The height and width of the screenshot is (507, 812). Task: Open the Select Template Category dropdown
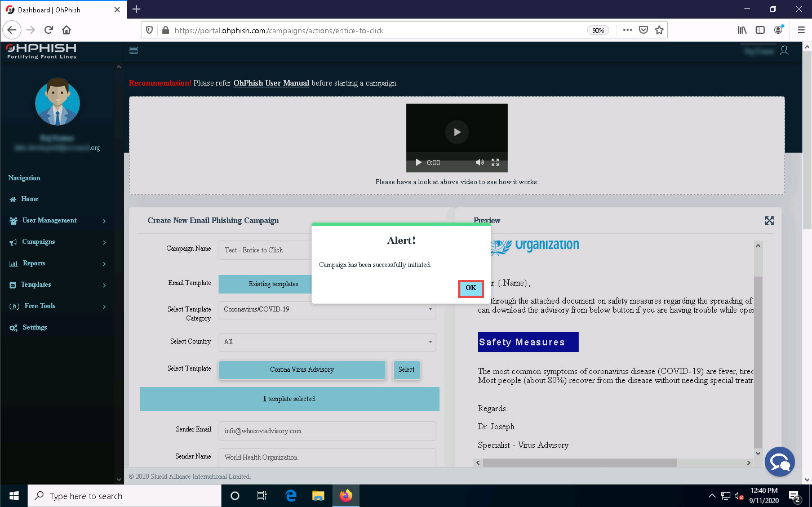point(327,309)
